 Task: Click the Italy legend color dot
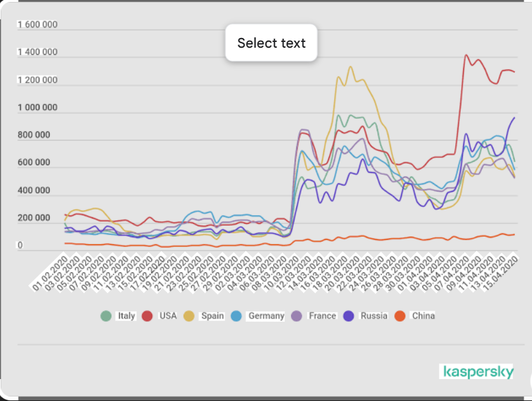[106, 316]
